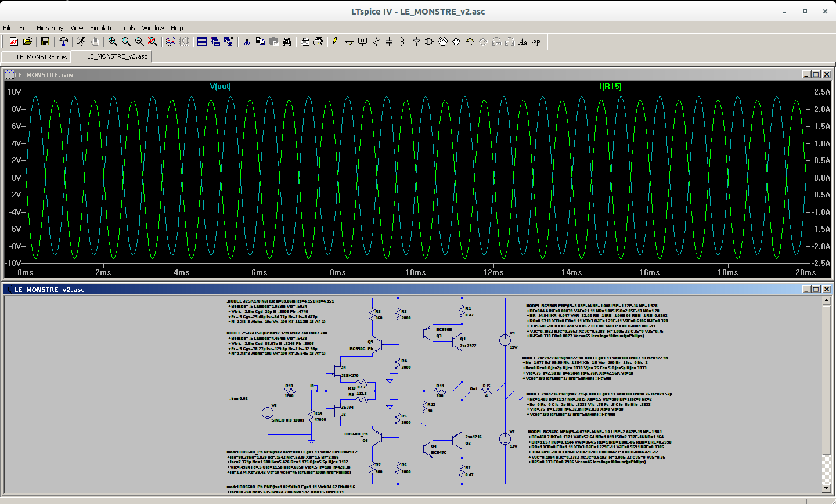The image size is (836, 504).
Task: Select the Zoom In magnifier tool
Action: 113,41
